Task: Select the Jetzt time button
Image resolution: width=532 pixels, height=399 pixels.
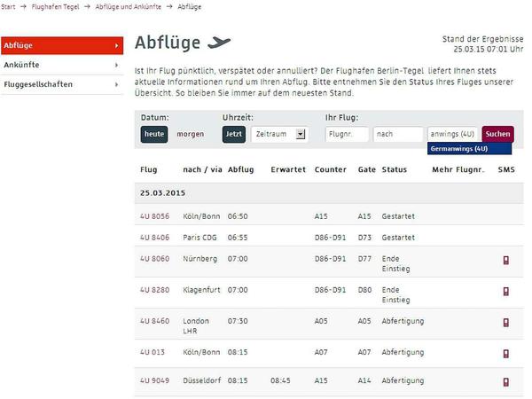Action: tap(234, 134)
